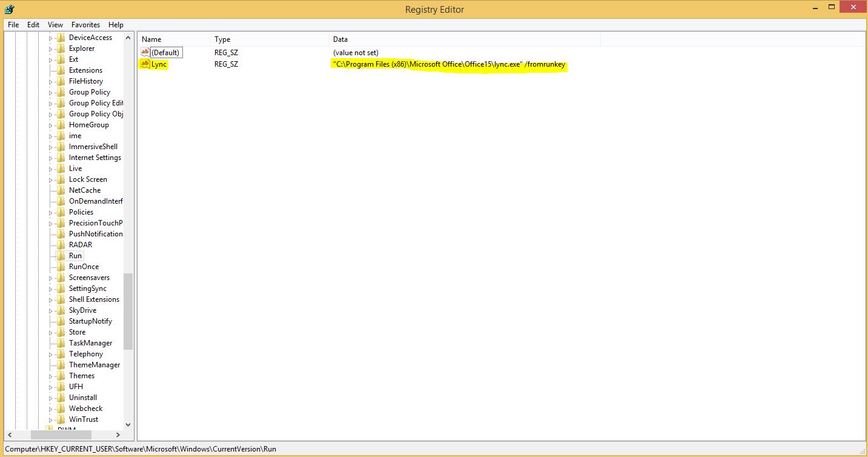Click the RunOnce folder icon
Screen dimensions: 868x457
[x=61, y=267]
